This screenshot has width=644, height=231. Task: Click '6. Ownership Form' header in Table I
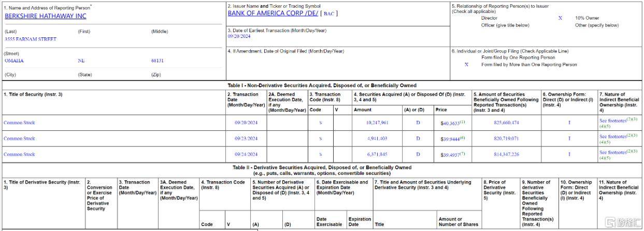coord(568,100)
